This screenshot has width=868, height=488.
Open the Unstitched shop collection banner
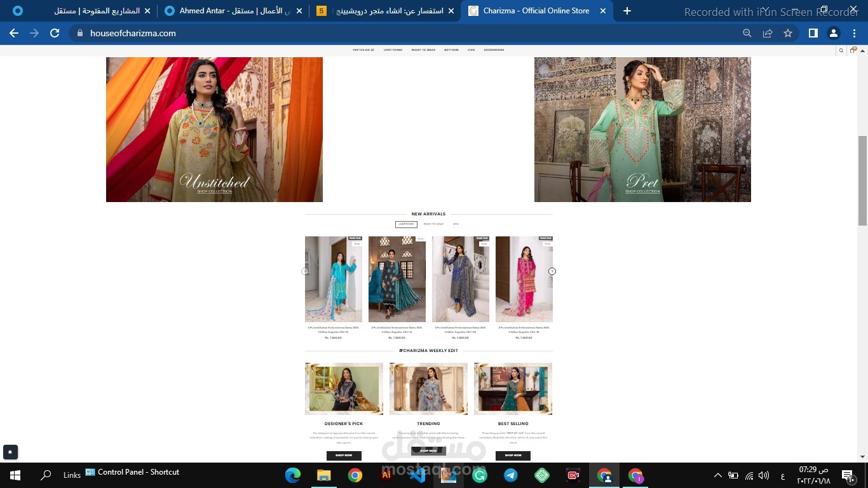tap(214, 130)
